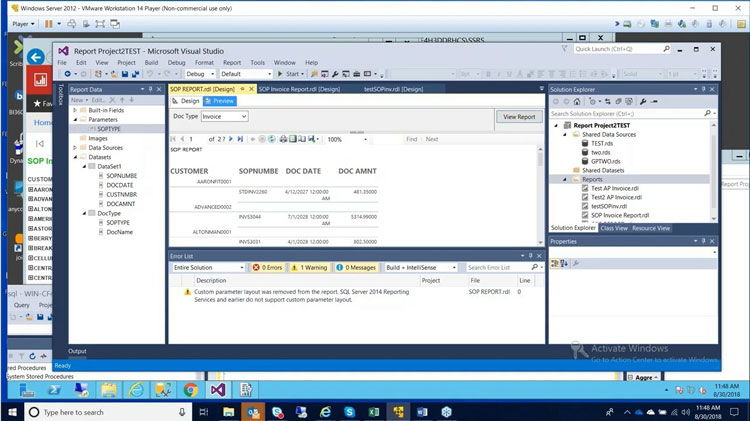Click the View Report button

click(518, 117)
